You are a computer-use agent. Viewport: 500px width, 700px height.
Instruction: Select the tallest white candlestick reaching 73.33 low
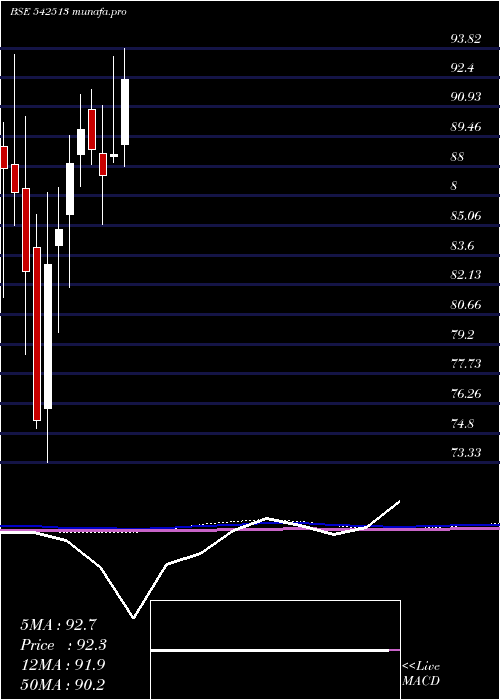[47, 336]
